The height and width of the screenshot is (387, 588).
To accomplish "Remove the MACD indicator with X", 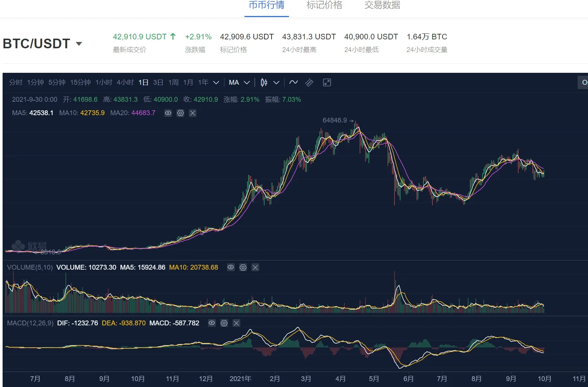I will point(236,323).
